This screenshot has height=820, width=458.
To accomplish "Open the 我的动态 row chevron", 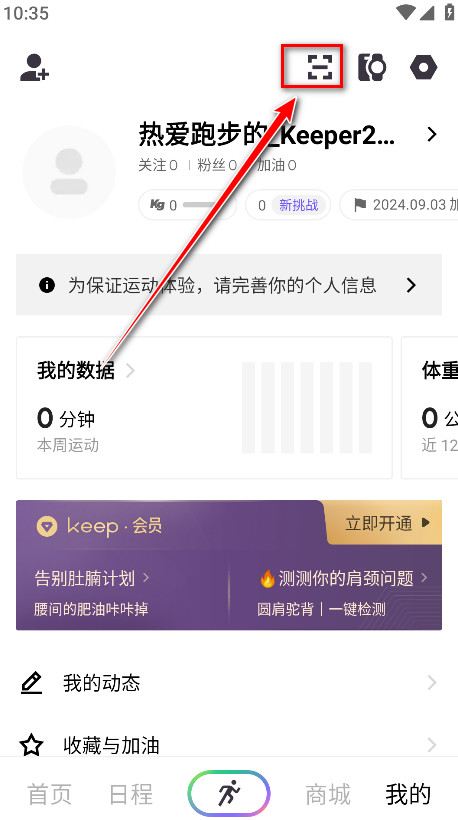I will (x=432, y=682).
